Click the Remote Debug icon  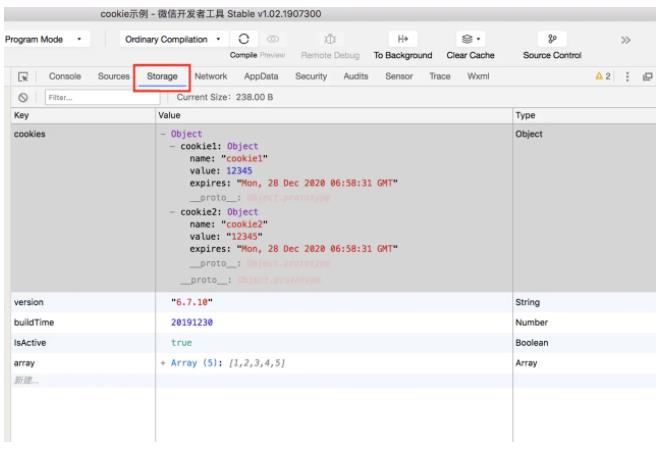[330, 39]
